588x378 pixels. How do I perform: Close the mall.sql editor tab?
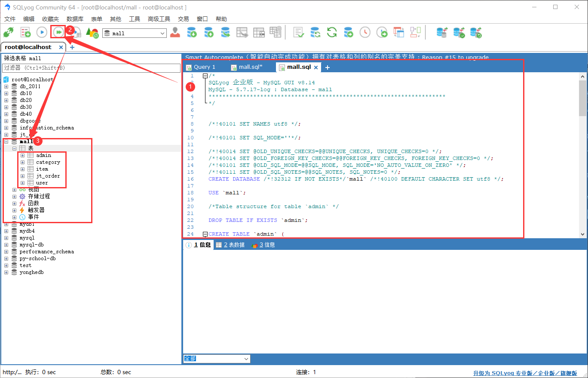click(x=316, y=68)
